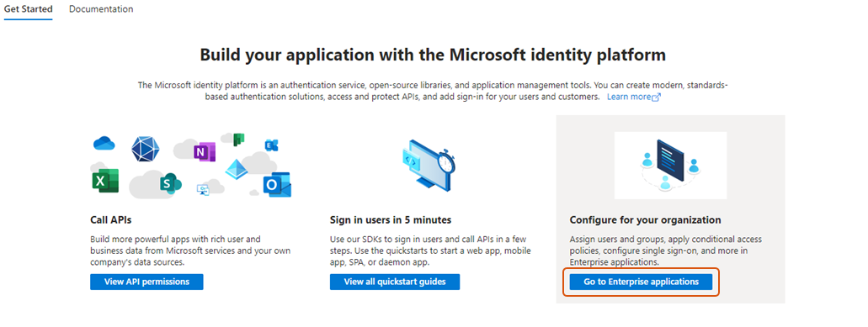This screenshot has height=327, width=868.
Task: Open the Documentation tab
Action: 101,9
